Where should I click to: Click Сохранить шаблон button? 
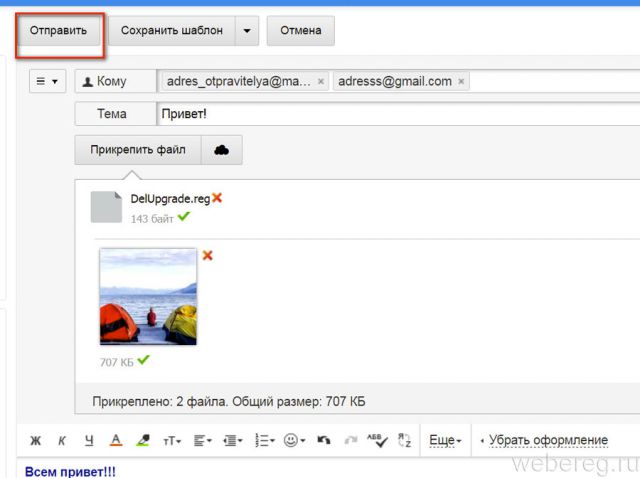[x=171, y=30]
